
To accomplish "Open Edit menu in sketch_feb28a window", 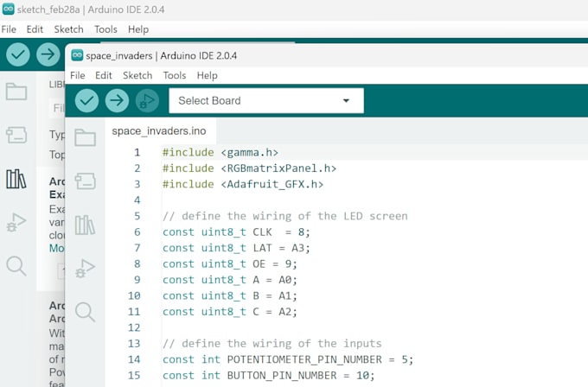I will click(x=35, y=29).
